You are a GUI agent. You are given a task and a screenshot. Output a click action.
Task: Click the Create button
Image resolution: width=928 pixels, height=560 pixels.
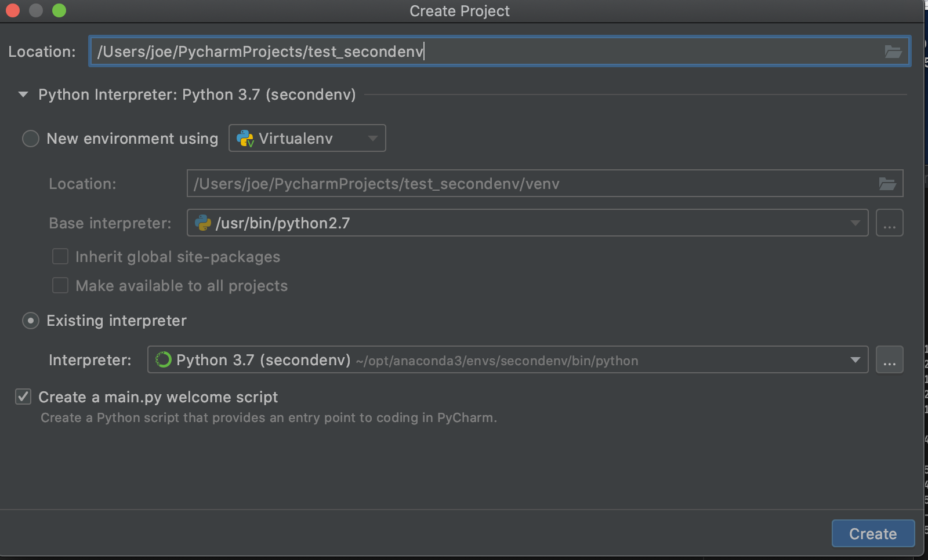[x=873, y=533]
